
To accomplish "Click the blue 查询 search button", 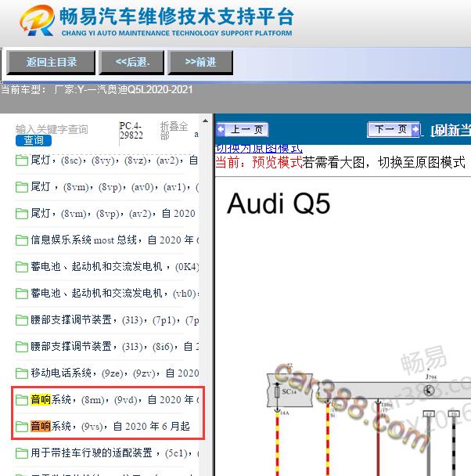I will pyautogui.click(x=34, y=141).
